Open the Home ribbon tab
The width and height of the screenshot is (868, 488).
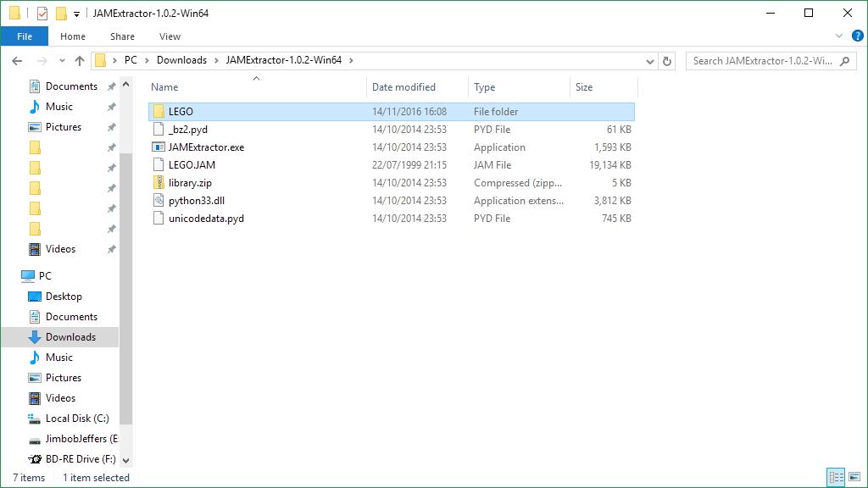point(73,36)
